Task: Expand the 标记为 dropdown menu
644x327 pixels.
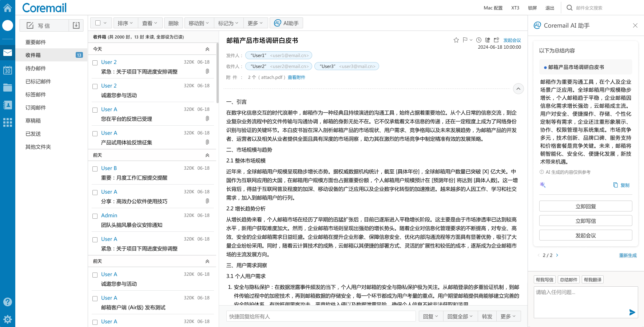Action: (228, 23)
